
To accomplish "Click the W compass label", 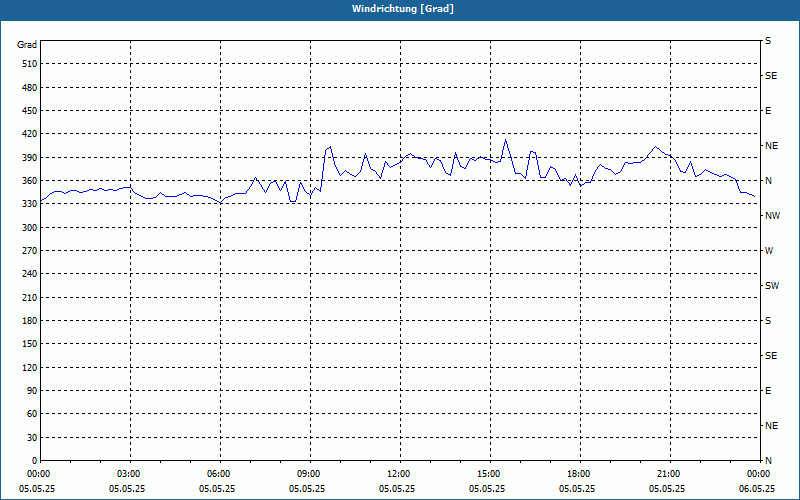I will click(769, 251).
